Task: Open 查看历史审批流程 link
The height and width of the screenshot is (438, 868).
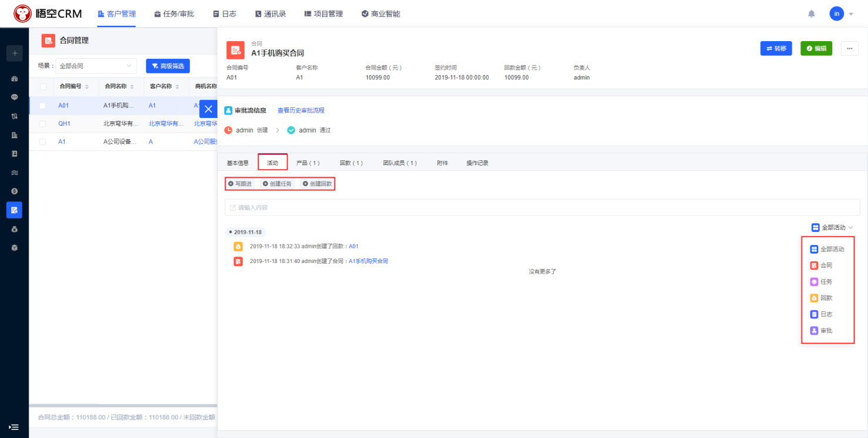Action: (301, 110)
